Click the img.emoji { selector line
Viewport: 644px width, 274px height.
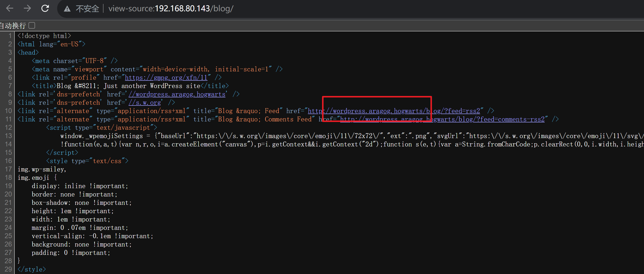point(37,178)
